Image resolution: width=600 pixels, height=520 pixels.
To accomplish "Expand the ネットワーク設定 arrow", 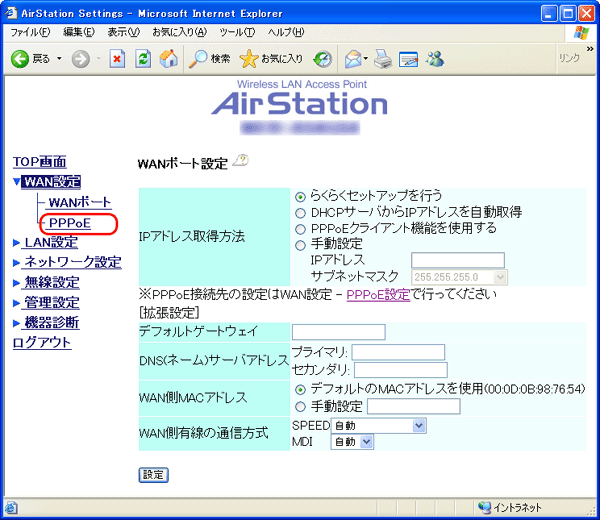I will click(16, 262).
